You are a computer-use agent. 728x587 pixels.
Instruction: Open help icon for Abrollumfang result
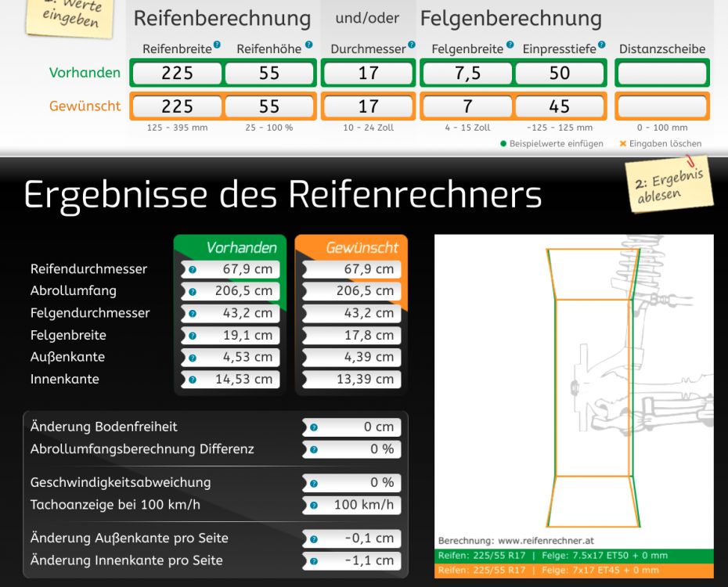[x=193, y=292]
